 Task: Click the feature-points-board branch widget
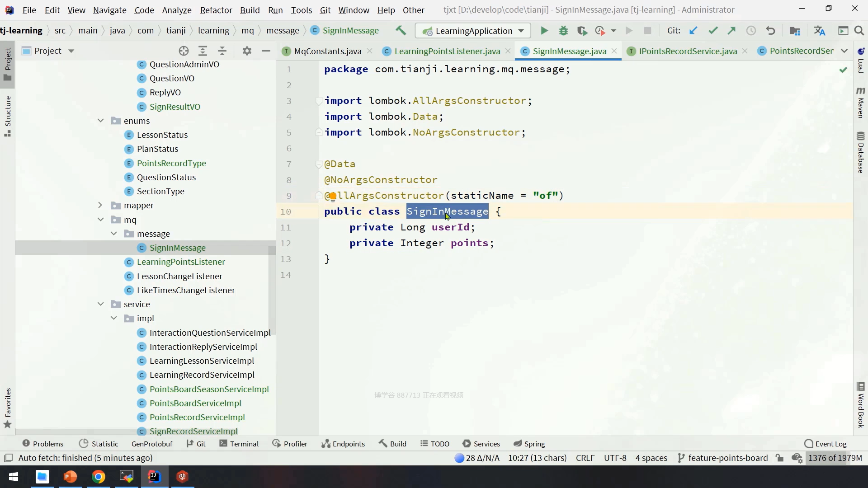723,458
